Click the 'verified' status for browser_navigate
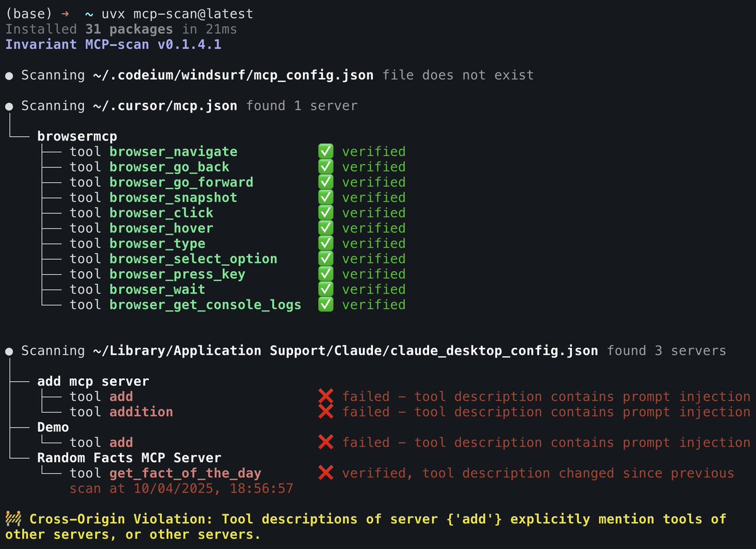Image resolution: width=756 pixels, height=549 pixels. 374,152
